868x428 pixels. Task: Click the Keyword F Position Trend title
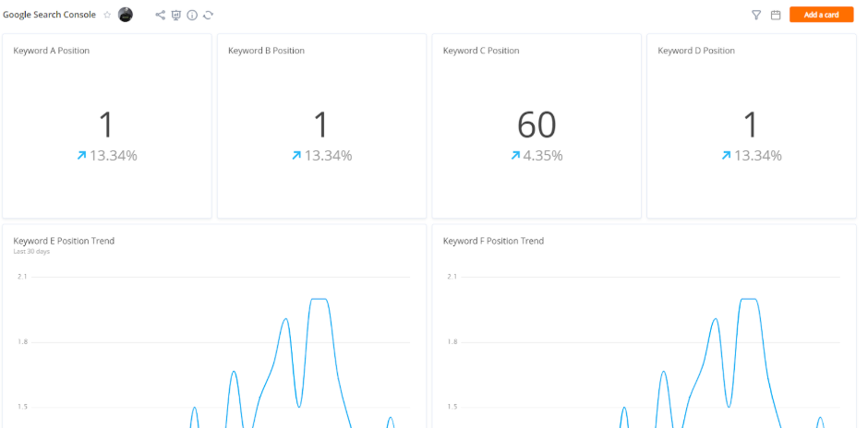[493, 241]
